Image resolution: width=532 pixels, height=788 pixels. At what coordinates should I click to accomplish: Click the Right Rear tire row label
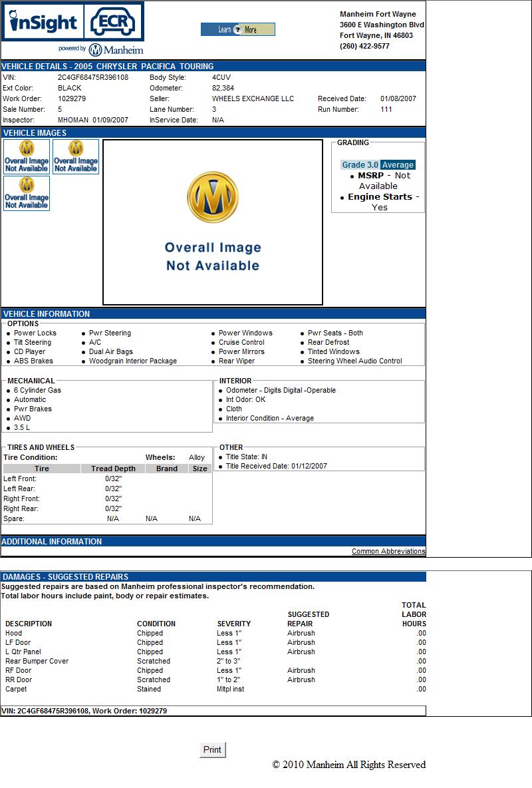click(x=21, y=508)
